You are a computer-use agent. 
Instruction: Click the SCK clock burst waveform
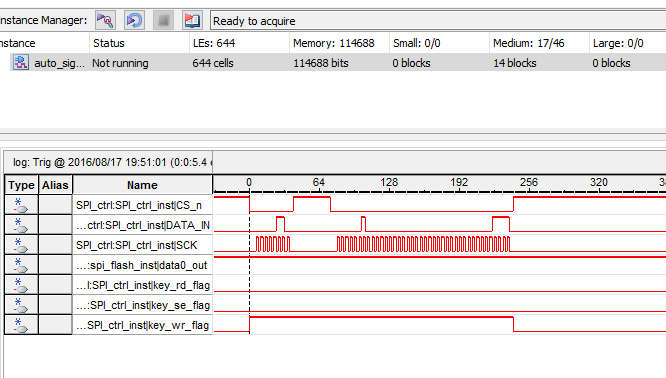click(x=423, y=244)
